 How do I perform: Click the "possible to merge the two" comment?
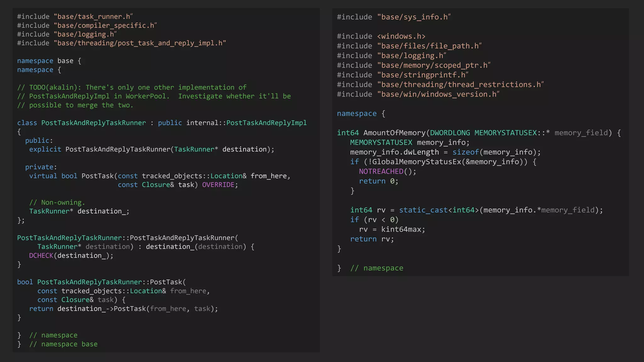pos(75,105)
